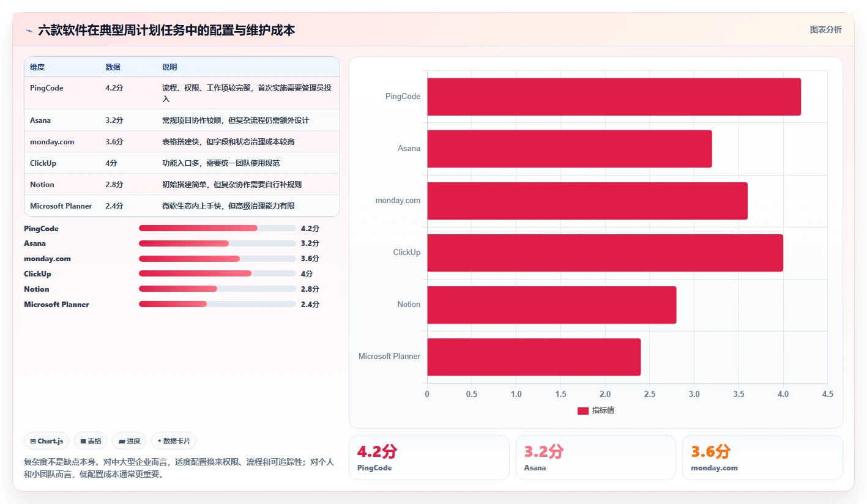Click the 图表分析 label in header
This screenshot has width=867, height=504.
(x=825, y=30)
